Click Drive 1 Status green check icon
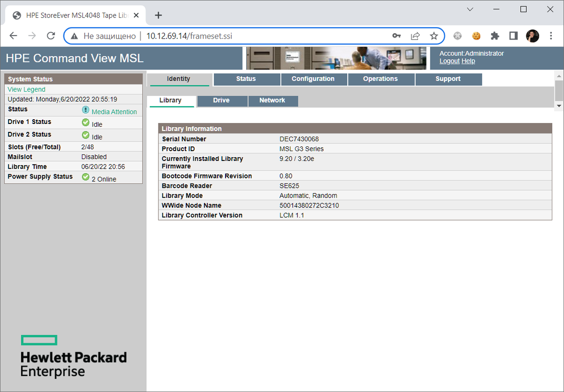This screenshot has height=392, width=564. tap(86, 123)
